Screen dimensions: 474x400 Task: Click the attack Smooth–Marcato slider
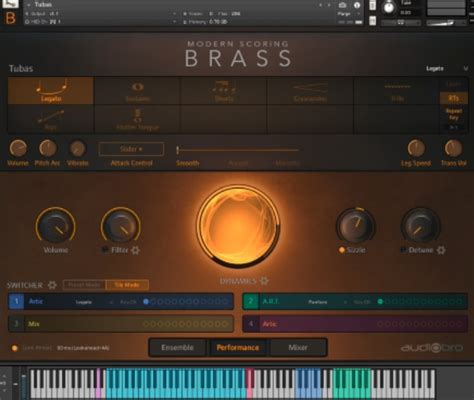coord(238,150)
